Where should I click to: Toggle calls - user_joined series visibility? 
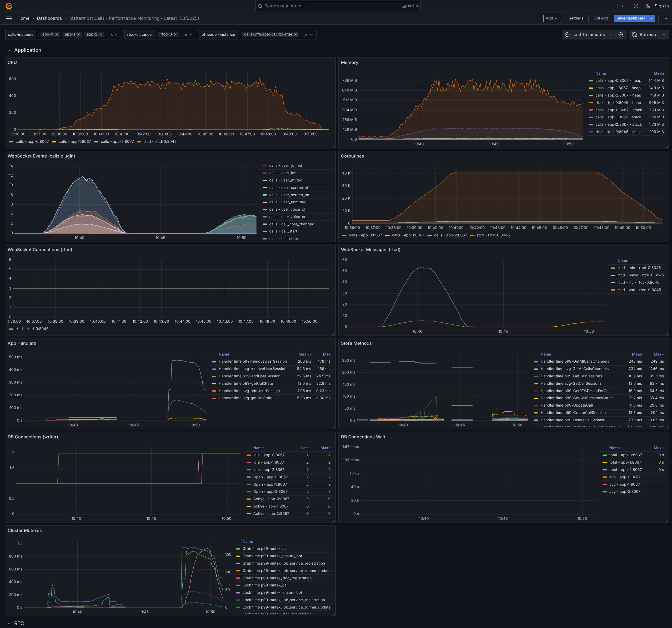285,165
